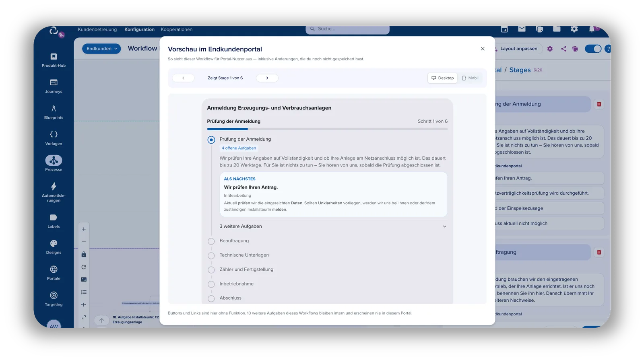
Task: Open the Endkunden dropdown
Action: pyautogui.click(x=101, y=49)
